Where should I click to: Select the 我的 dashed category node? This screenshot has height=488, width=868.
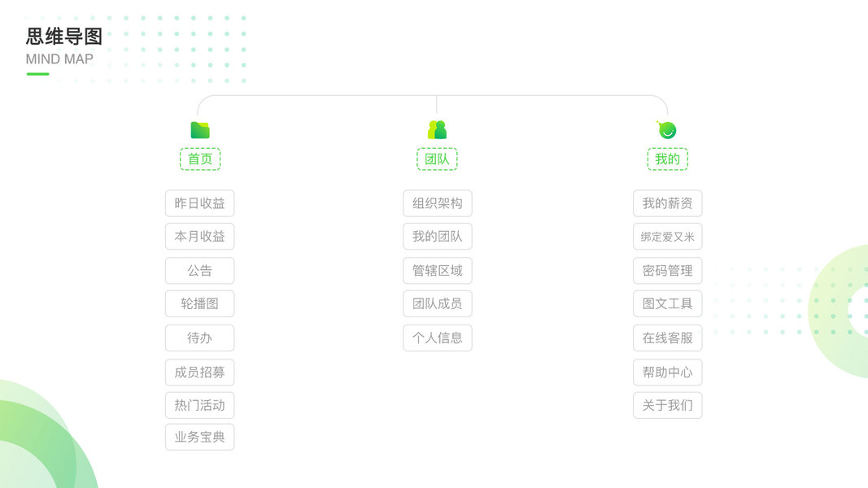668,159
